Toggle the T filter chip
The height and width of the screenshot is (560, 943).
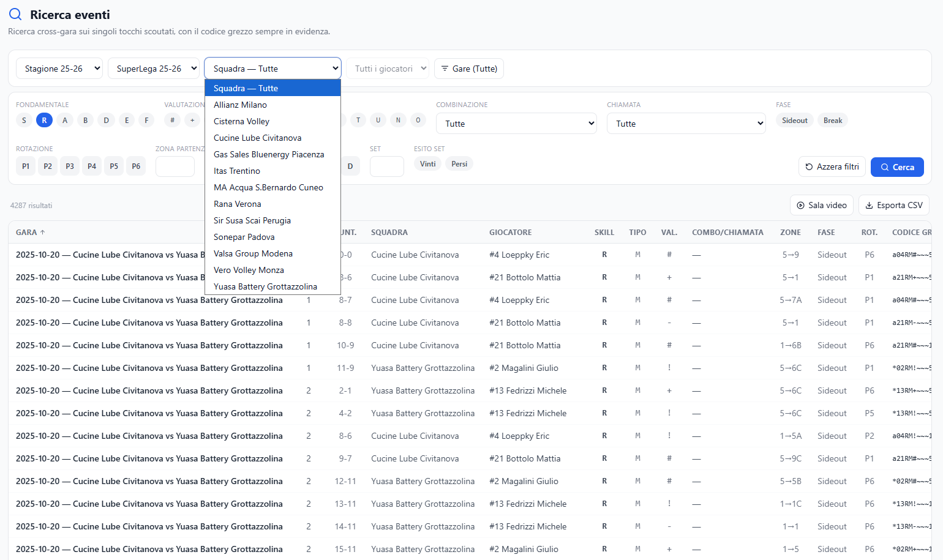tap(358, 121)
